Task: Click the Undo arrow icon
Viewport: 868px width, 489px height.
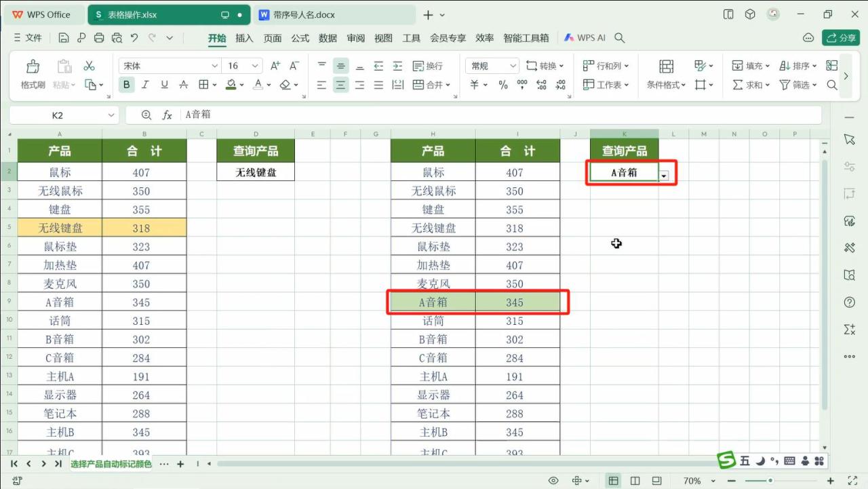Action: pos(134,37)
